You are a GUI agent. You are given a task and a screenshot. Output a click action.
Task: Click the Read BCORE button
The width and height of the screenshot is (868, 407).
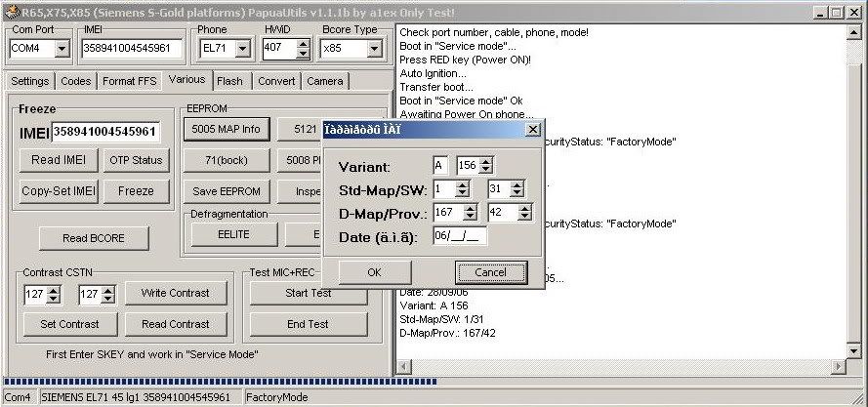coord(94,238)
